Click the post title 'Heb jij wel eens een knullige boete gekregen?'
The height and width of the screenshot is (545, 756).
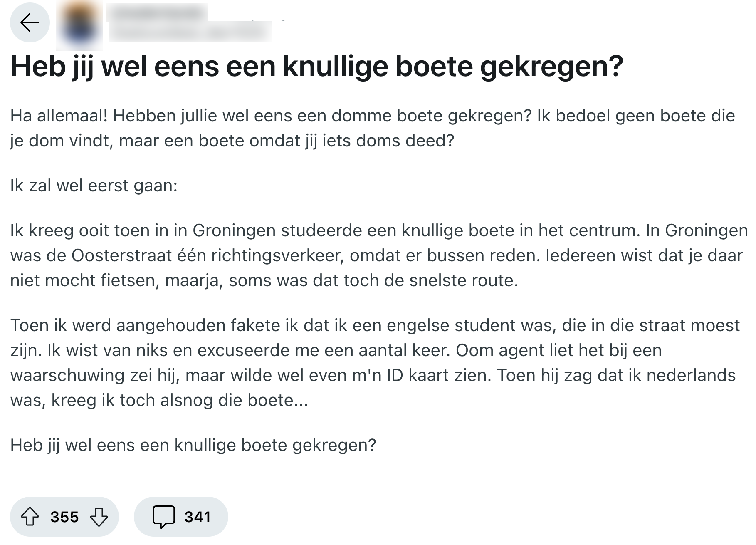[x=316, y=67]
